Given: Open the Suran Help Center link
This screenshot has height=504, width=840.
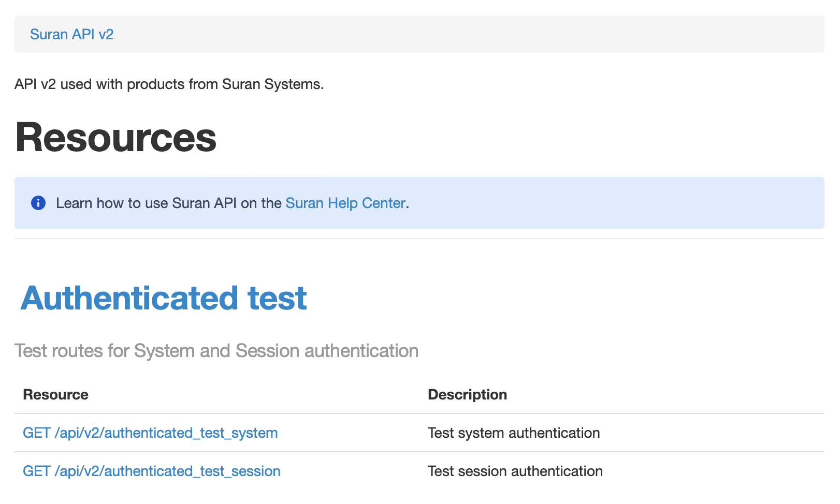Looking at the screenshot, I should click(x=345, y=203).
